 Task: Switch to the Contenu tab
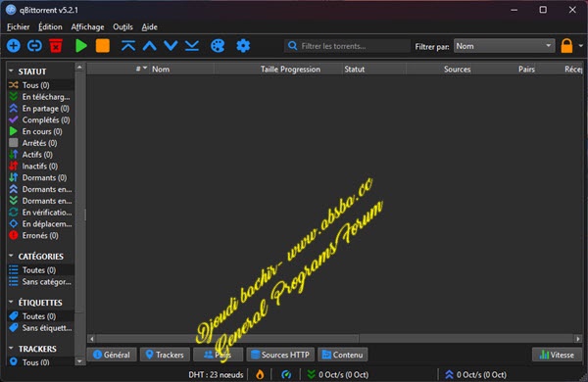pyautogui.click(x=342, y=355)
